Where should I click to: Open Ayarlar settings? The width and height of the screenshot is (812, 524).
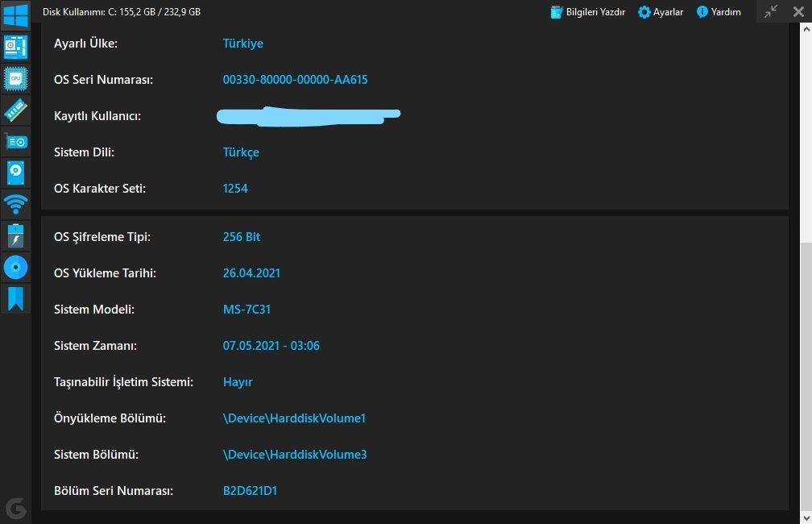(661, 12)
